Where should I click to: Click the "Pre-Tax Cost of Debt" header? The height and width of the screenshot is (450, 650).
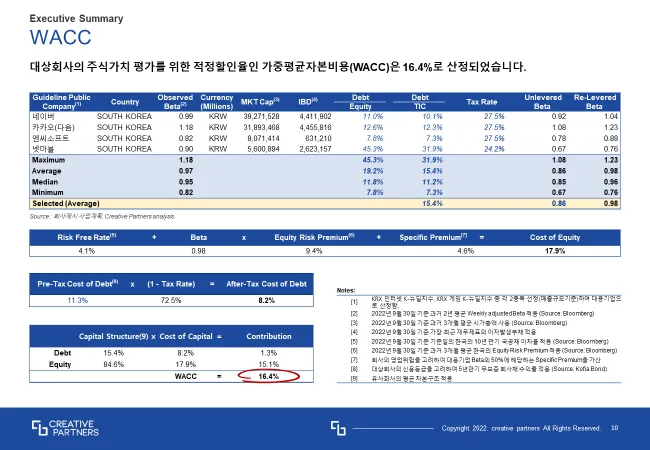[x=78, y=284]
